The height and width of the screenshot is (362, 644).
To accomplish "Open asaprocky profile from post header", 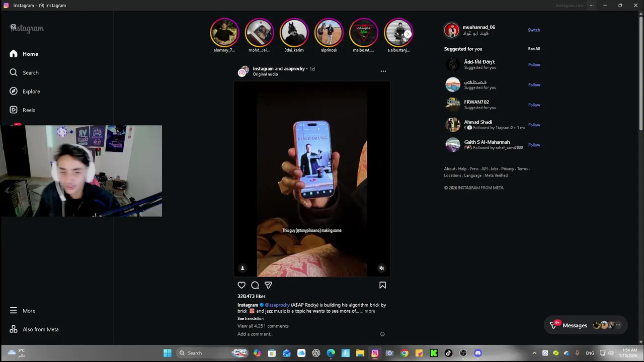I will 294,68.
